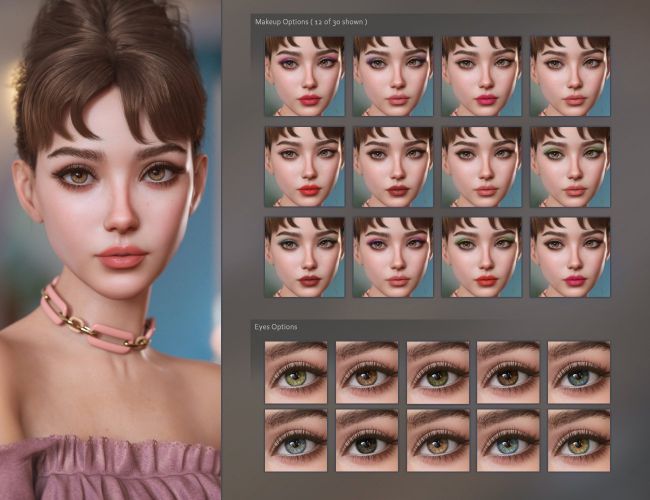Select bottom-row middle amber eye option

437,440
